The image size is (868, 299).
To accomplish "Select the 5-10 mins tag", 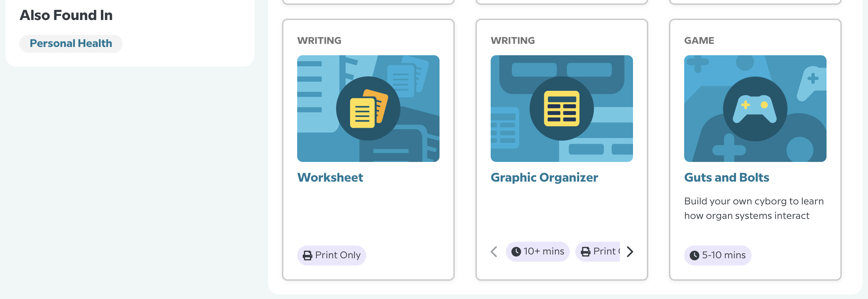I will tap(718, 255).
